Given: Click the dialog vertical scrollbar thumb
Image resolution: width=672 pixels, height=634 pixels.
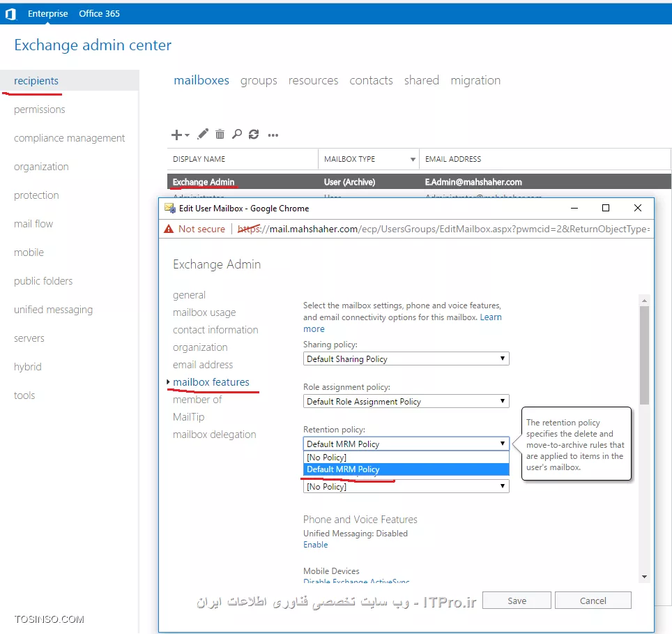Looking at the screenshot, I should 644,356.
